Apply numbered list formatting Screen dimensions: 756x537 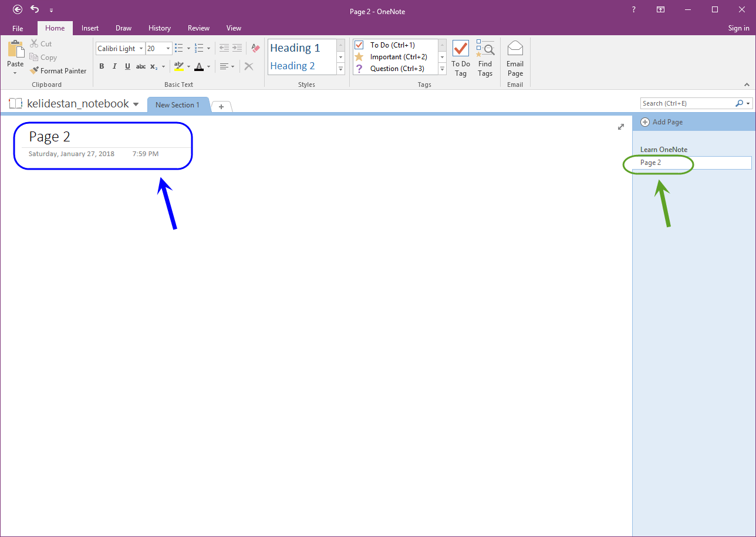(x=199, y=49)
